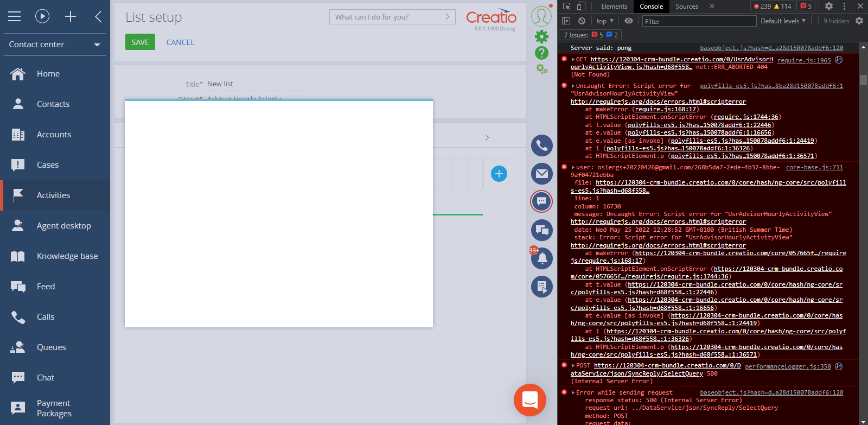Open DevTools settings gear
This screenshot has height=425, width=868.
pyautogui.click(x=829, y=6)
